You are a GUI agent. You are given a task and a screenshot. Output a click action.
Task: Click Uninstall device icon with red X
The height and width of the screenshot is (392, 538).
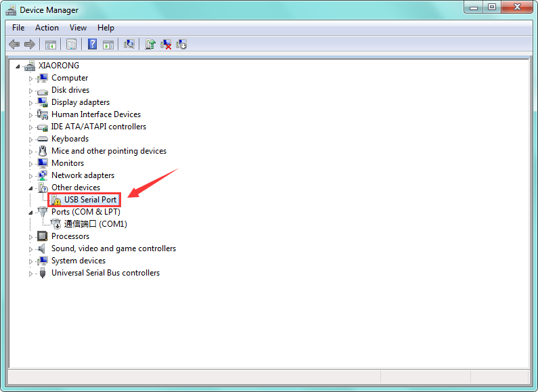[x=166, y=44]
